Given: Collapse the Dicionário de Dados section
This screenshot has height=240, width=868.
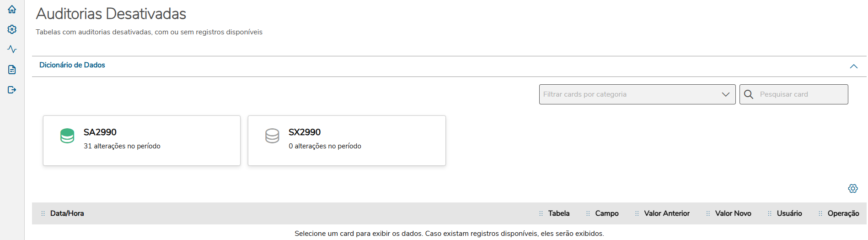Looking at the screenshot, I should (853, 66).
